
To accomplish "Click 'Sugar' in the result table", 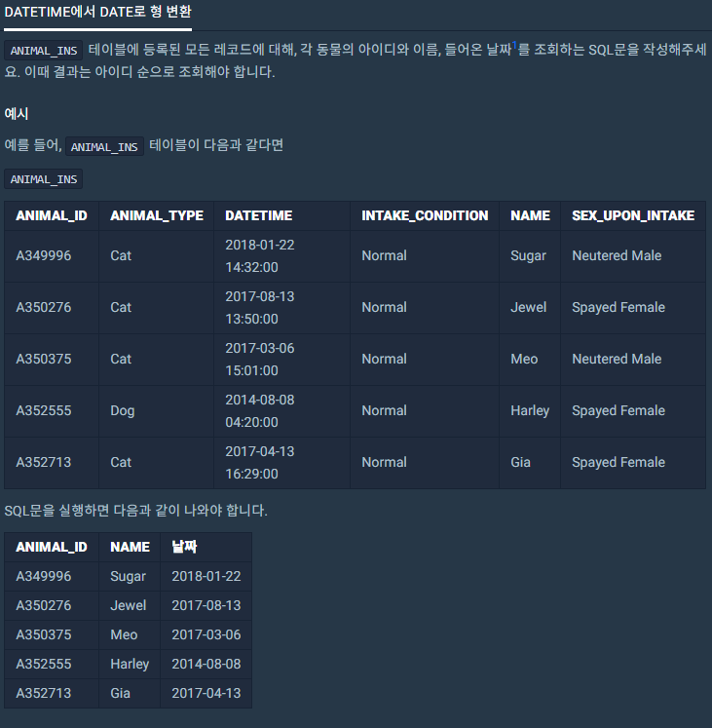I will tap(129, 577).
